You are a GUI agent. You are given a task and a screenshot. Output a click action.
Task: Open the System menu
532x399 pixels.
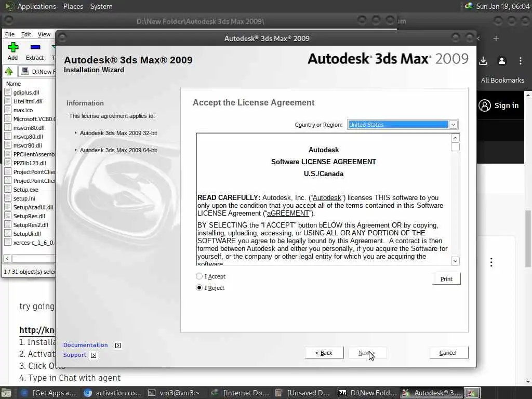tap(101, 6)
